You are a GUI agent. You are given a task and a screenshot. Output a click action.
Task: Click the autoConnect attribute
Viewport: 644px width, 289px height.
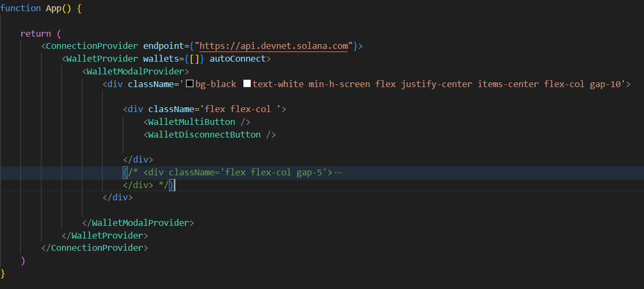click(237, 59)
